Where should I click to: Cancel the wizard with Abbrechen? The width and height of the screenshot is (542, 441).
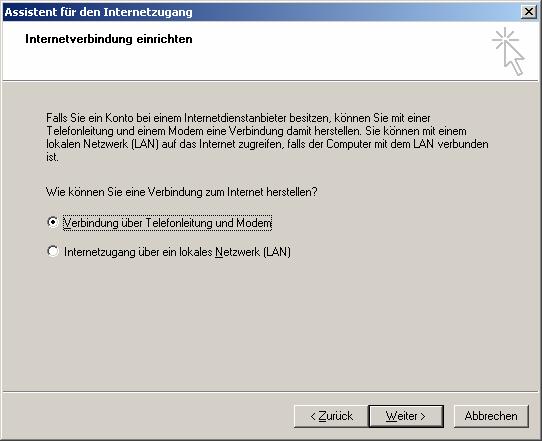pos(491,416)
